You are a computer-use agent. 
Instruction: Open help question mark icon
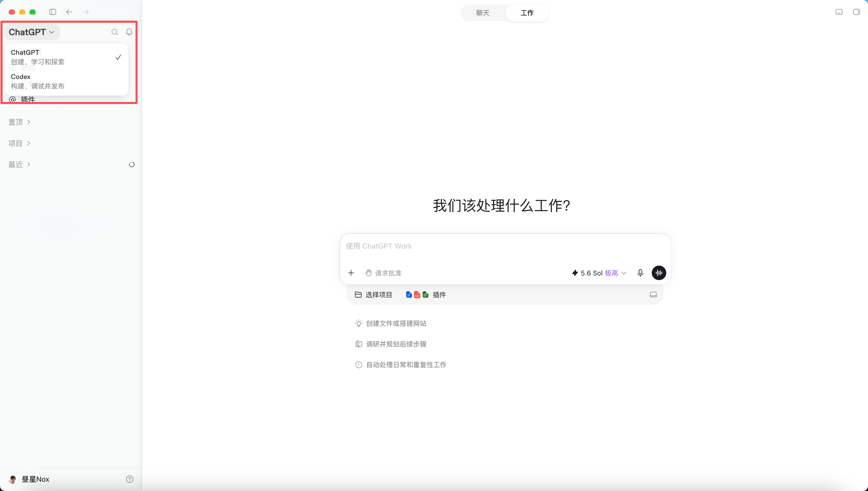130,479
